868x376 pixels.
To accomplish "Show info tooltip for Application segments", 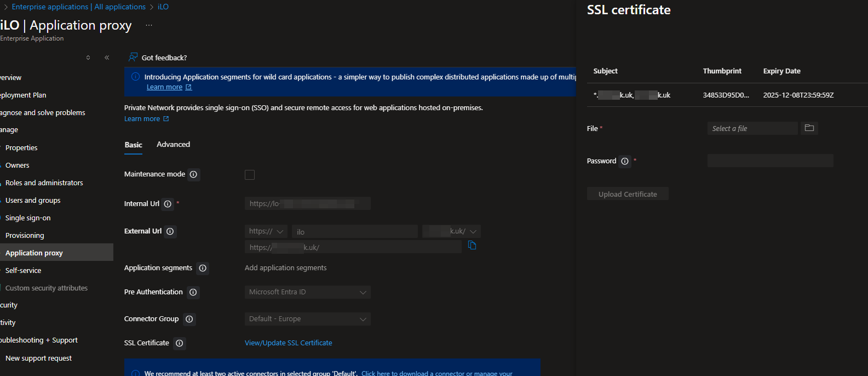I will [x=203, y=268].
